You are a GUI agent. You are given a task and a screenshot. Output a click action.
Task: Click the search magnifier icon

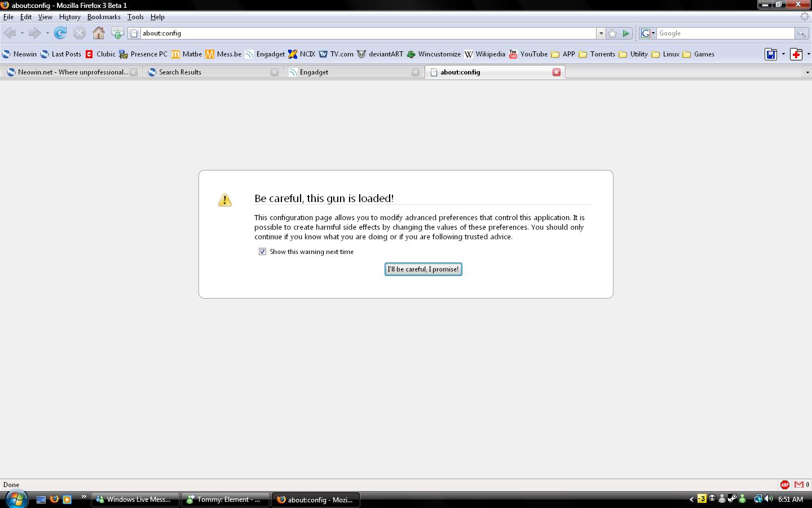point(801,33)
